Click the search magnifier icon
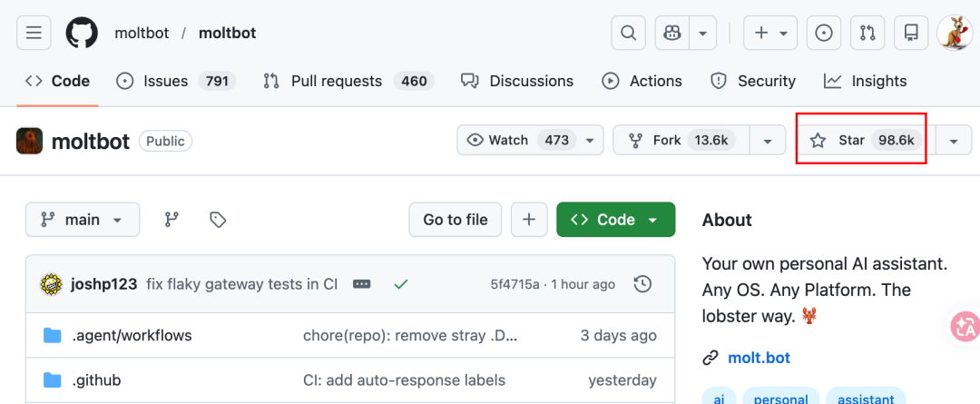The height and width of the screenshot is (404, 980). click(x=628, y=34)
